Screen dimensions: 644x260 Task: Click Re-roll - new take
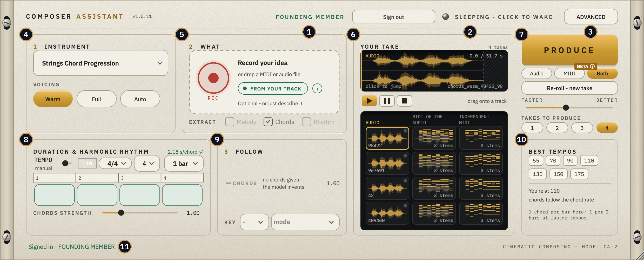click(569, 88)
